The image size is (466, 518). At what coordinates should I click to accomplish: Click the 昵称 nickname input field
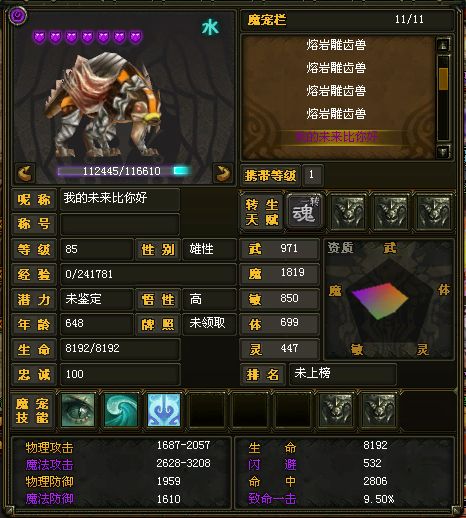click(x=120, y=199)
